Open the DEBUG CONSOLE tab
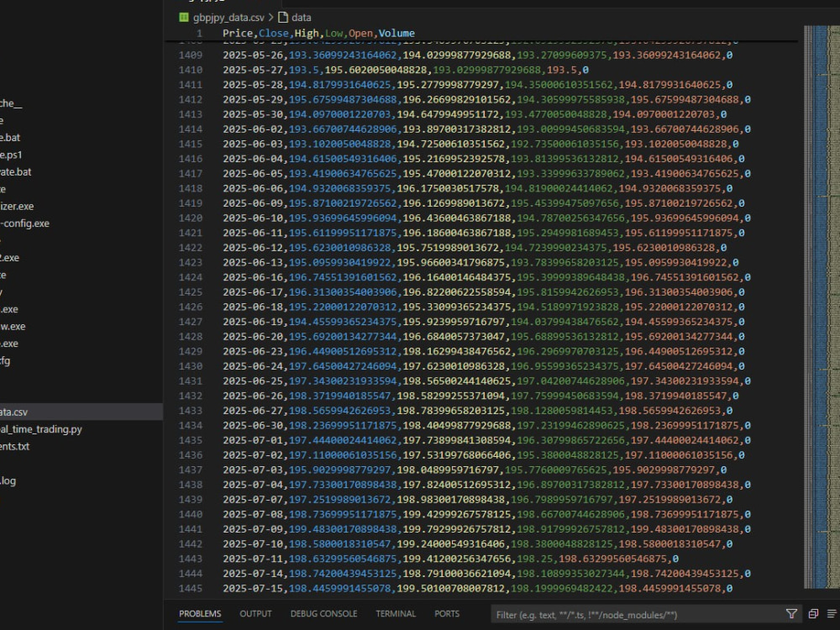The width and height of the screenshot is (840, 630). [323, 614]
